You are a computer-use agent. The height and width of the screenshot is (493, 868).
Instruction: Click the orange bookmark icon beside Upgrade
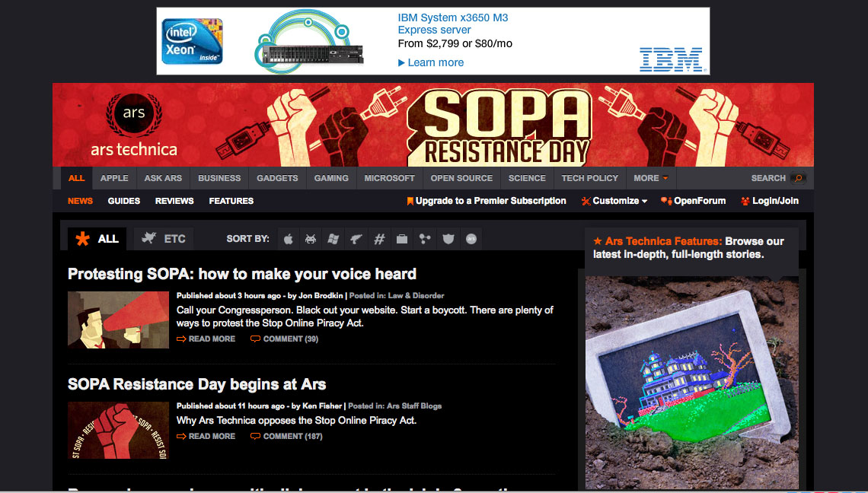[410, 201]
